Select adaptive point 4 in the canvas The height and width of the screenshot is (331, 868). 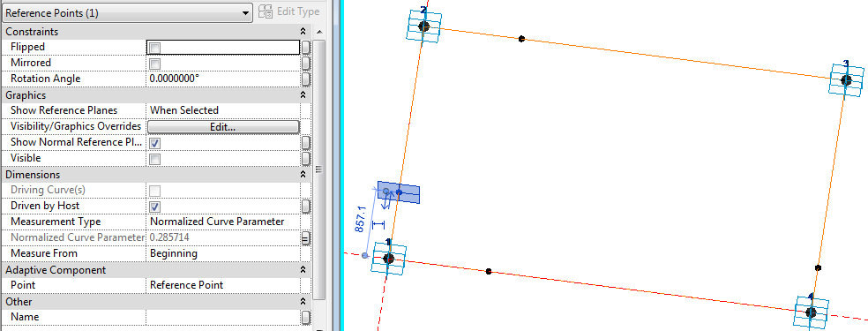point(811,312)
